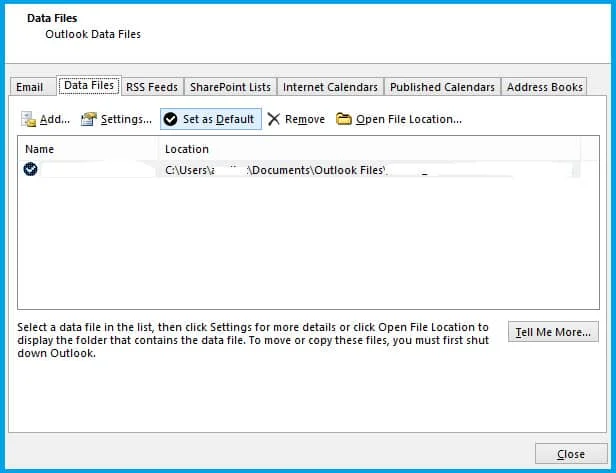Open the Address Books tab

point(544,87)
